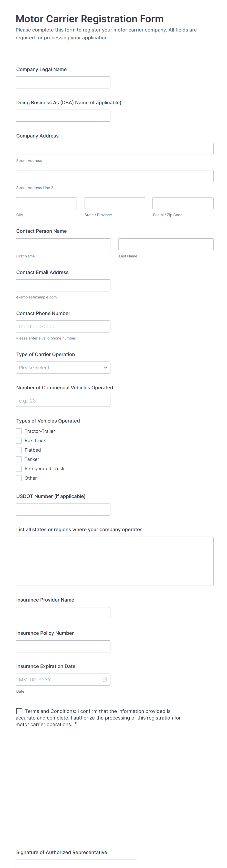
Task: Expand the Type of Carrier Operation dropdown
Action: pyautogui.click(x=63, y=367)
